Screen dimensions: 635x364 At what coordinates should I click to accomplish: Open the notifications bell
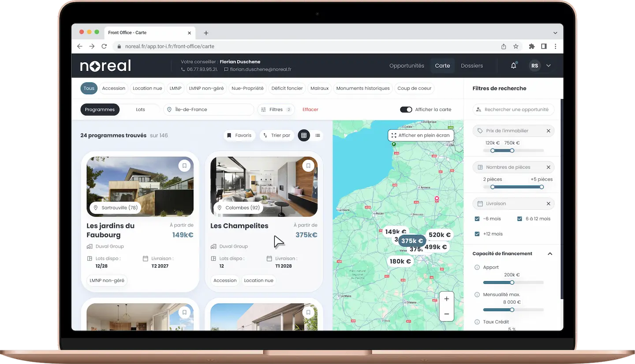tap(513, 66)
